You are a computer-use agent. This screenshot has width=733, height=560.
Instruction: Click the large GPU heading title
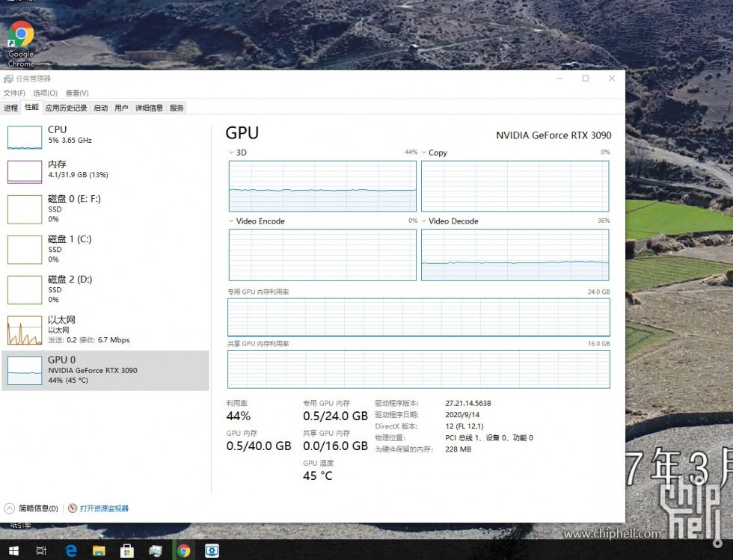[x=242, y=133]
